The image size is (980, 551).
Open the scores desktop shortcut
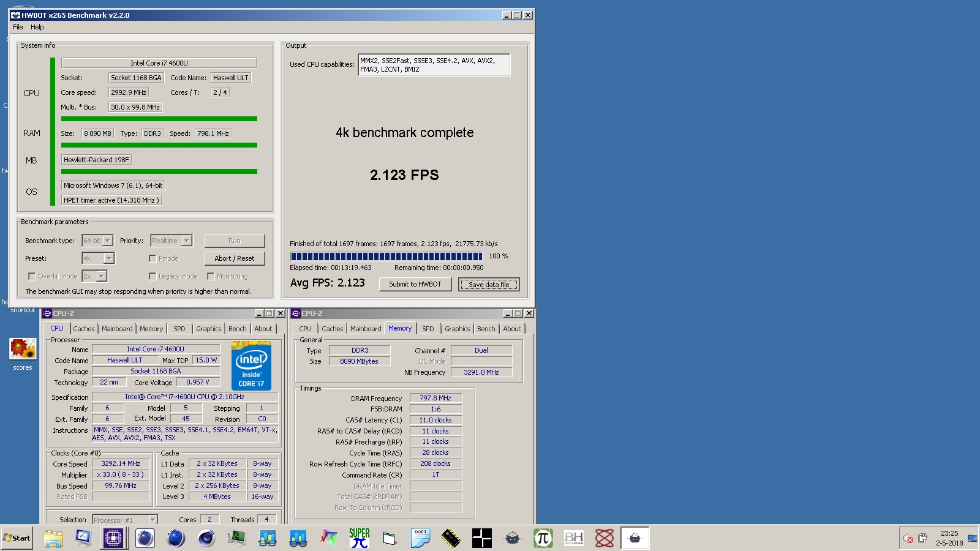pos(23,354)
